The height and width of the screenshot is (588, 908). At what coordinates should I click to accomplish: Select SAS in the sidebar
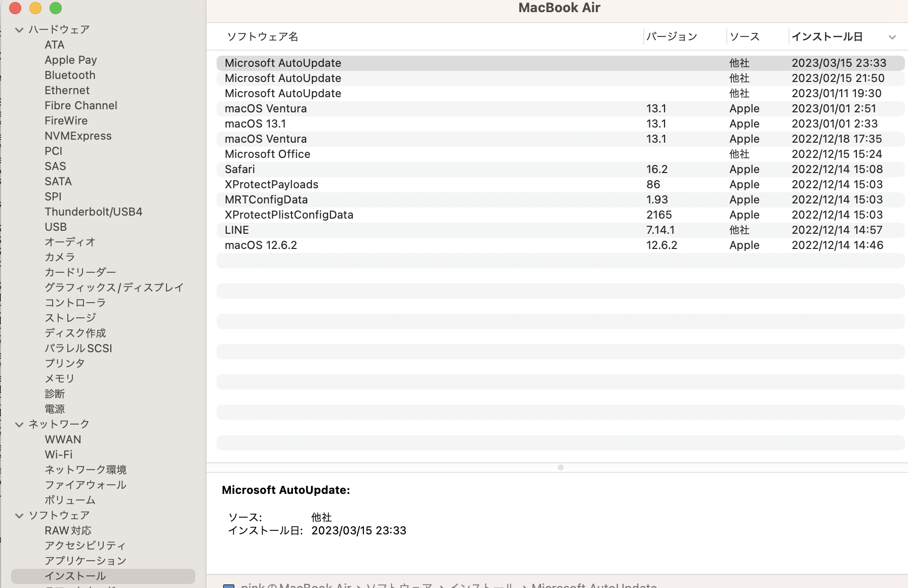55,166
